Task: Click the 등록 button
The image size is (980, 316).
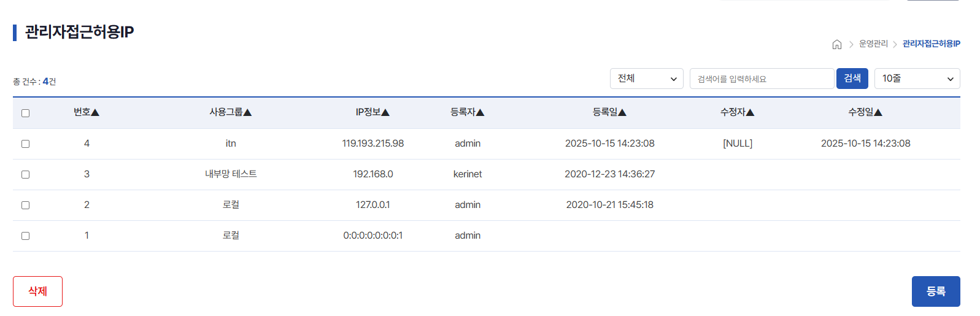Action: (x=935, y=291)
